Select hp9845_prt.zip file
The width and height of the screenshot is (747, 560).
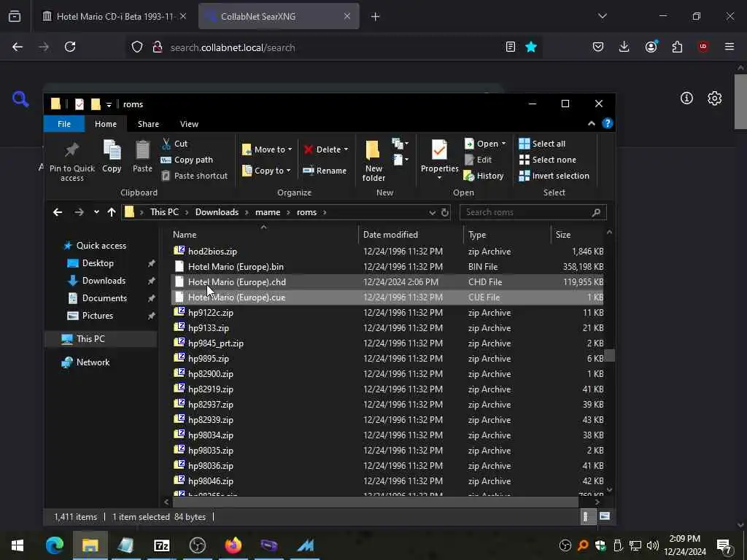[387, 343]
